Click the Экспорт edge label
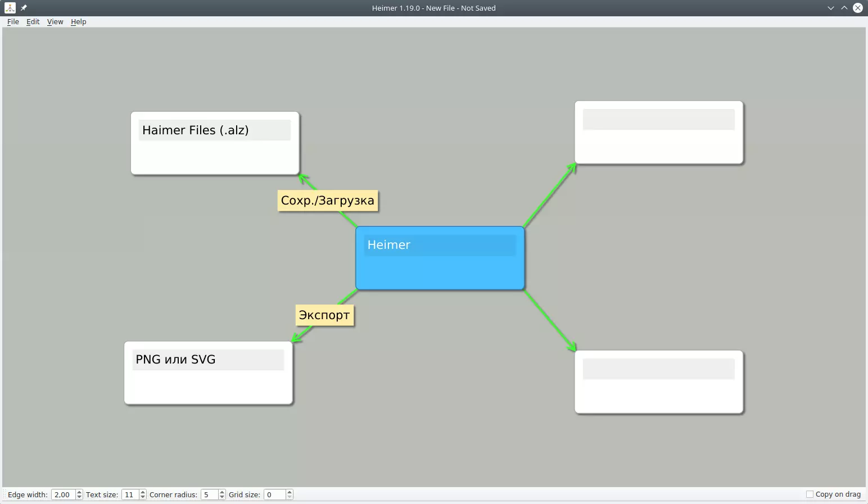This screenshot has height=504, width=868. pyautogui.click(x=324, y=315)
